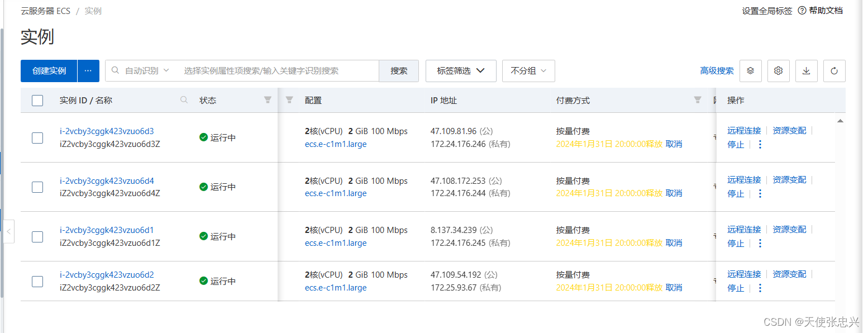
Task: Click the layers view icon button
Action: pyautogui.click(x=751, y=71)
